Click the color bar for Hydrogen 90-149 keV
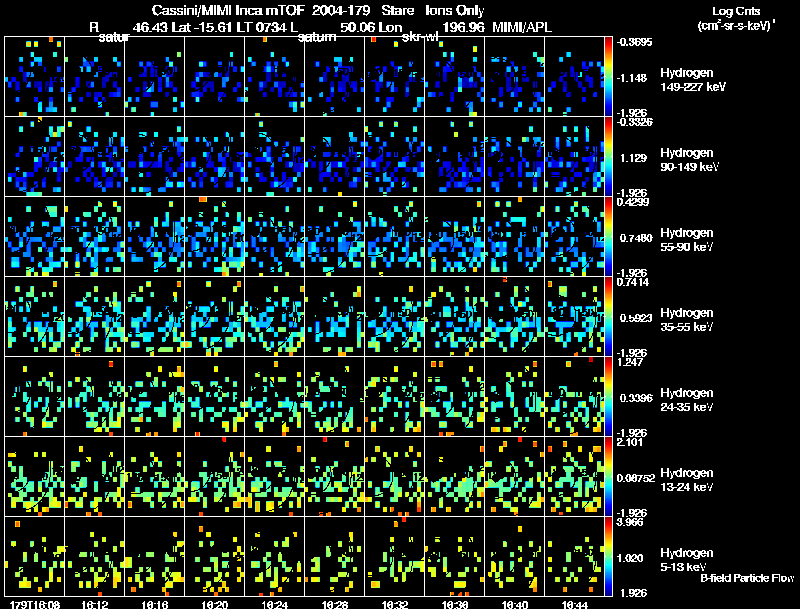Image resolution: width=800 pixels, height=609 pixels. tap(608, 157)
